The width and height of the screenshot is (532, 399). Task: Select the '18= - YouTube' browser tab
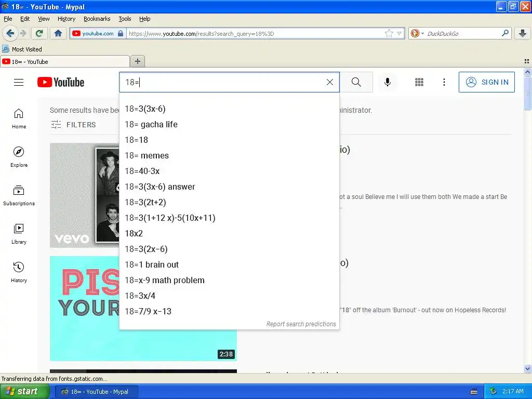coord(65,61)
